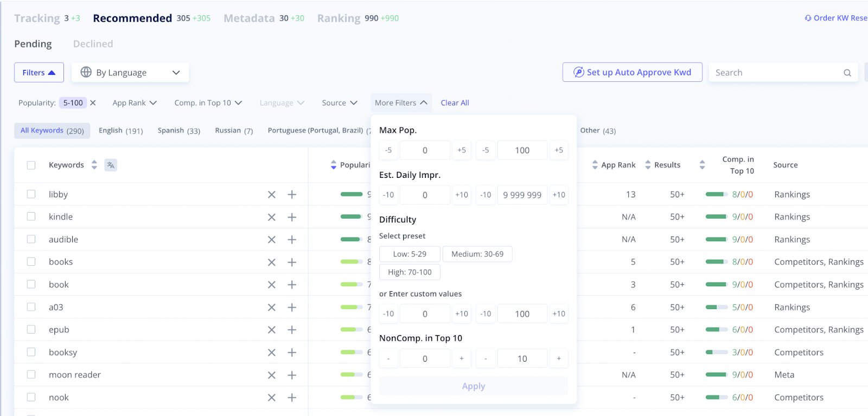This screenshot has height=416, width=868.
Task: Select the 'booksy' row checkbox
Action: (31, 352)
